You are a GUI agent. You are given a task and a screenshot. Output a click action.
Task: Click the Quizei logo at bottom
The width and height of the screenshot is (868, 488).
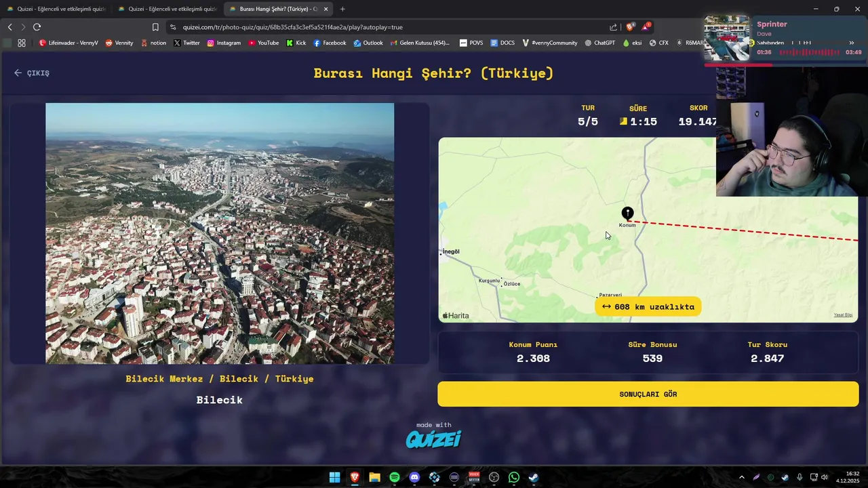pyautogui.click(x=433, y=439)
